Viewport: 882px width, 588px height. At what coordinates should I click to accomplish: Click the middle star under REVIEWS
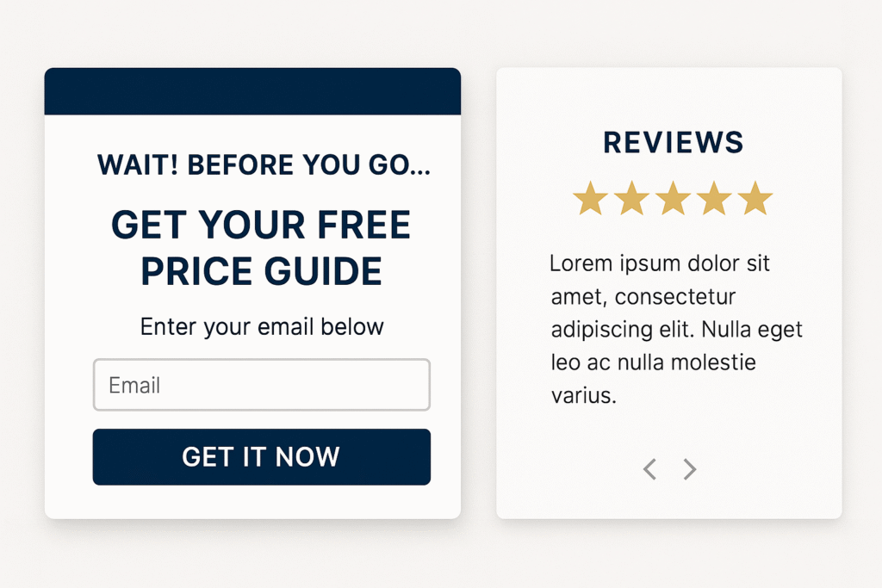click(672, 198)
